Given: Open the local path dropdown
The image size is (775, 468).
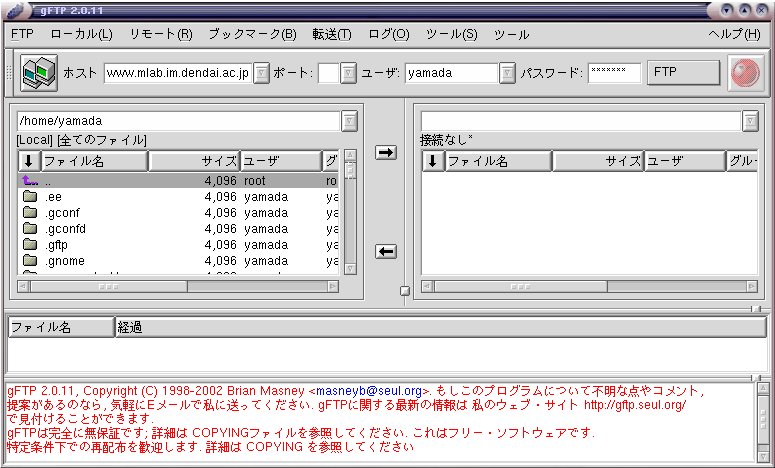Looking at the screenshot, I should click(349, 121).
